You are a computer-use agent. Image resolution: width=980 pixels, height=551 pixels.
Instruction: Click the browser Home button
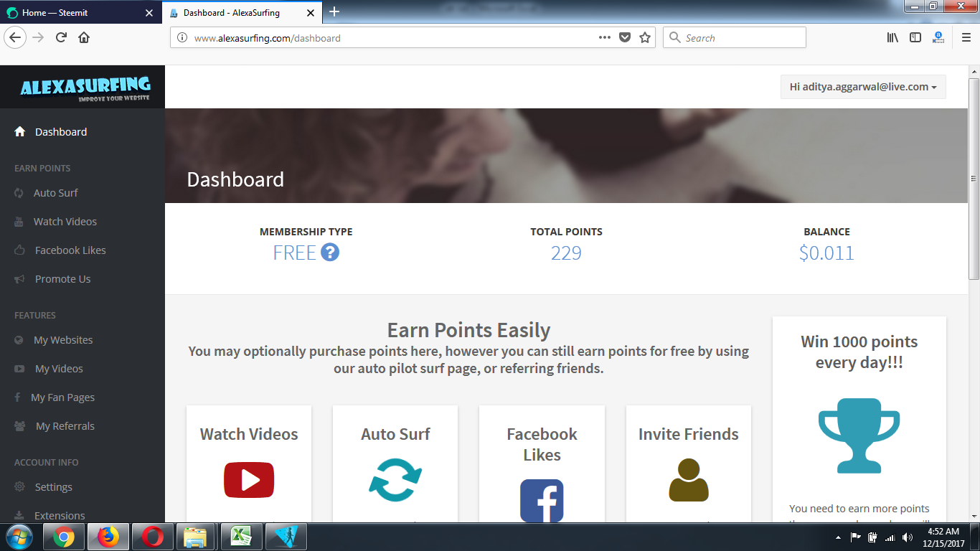point(84,37)
